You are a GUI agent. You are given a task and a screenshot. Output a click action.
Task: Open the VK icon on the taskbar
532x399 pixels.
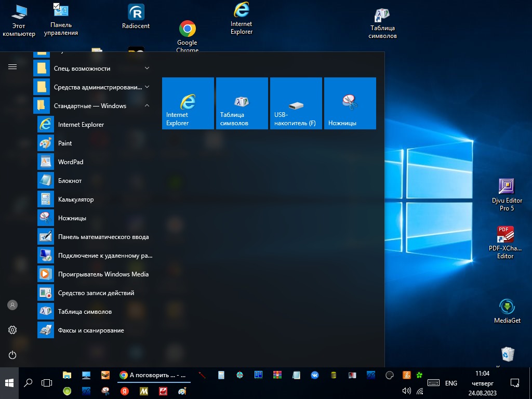315,375
